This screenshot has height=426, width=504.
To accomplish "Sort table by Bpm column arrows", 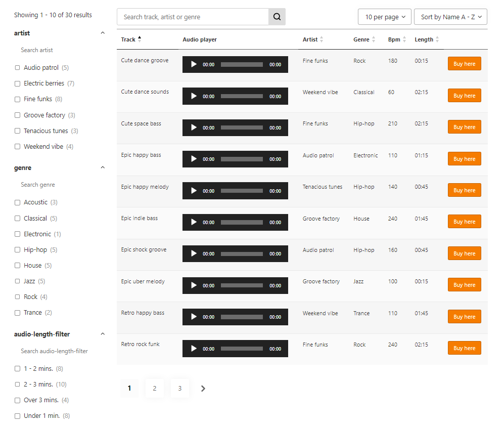I will click(x=404, y=39).
